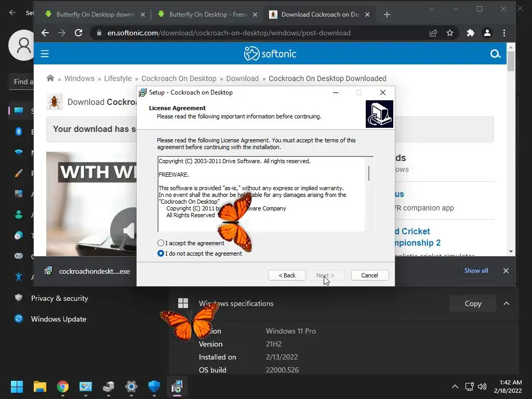Click the Settings user avatar
The height and width of the screenshot is (399, 532).
(x=21, y=45)
